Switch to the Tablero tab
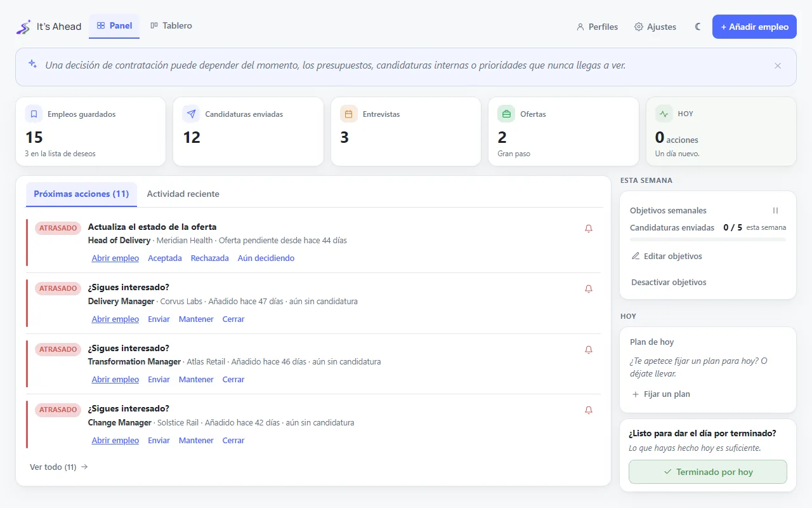This screenshot has width=812, height=508. (171, 26)
